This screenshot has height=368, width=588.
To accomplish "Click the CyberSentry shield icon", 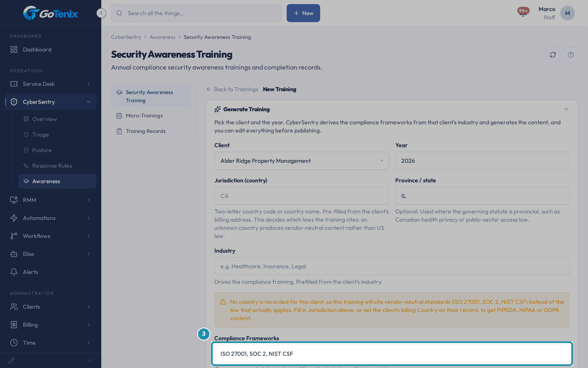I will pyautogui.click(x=14, y=102).
